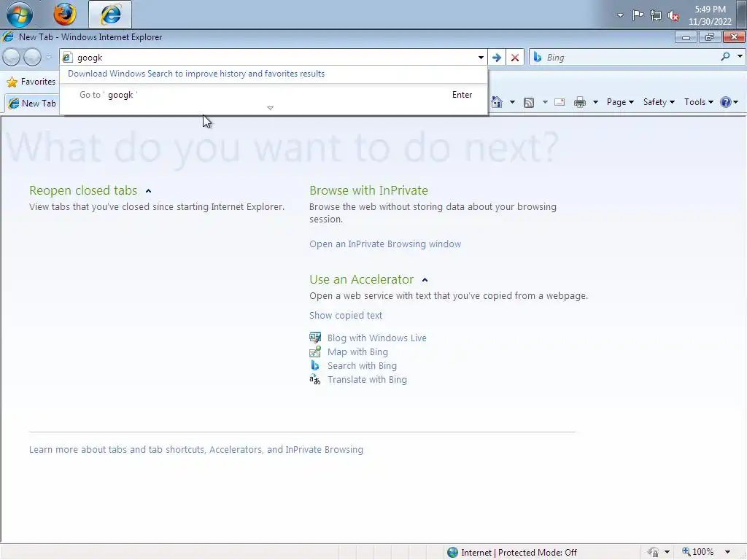Click Show copied text link
Screen dimensions: 747x560
[x=345, y=315]
